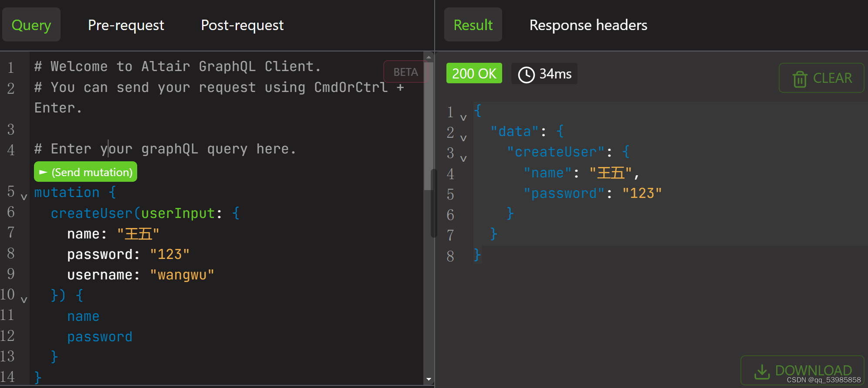Click the "createUser" key in the result
The height and width of the screenshot is (388, 868).
pyautogui.click(x=555, y=152)
